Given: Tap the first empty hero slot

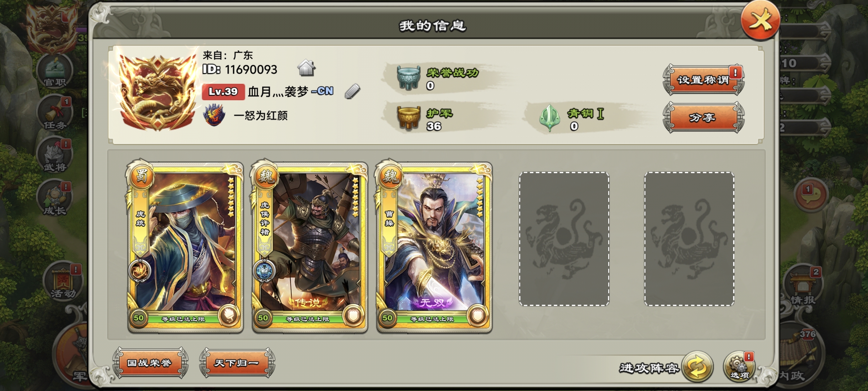Looking at the screenshot, I should click(x=564, y=239).
